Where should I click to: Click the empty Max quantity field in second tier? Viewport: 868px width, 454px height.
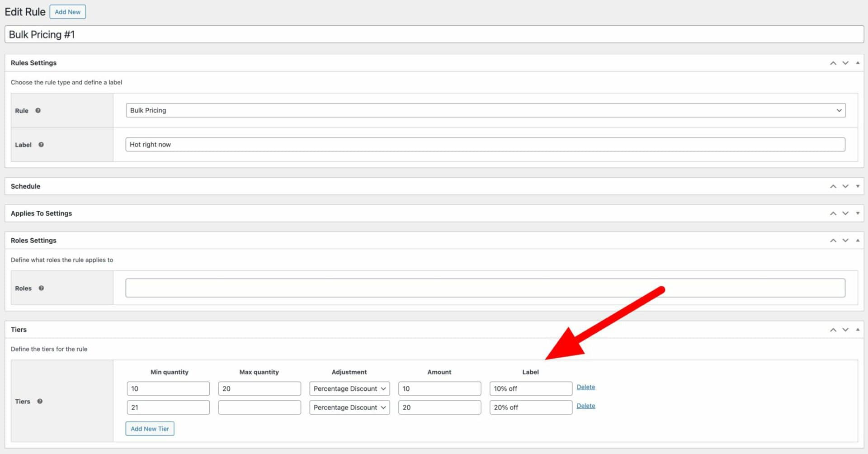[259, 407]
